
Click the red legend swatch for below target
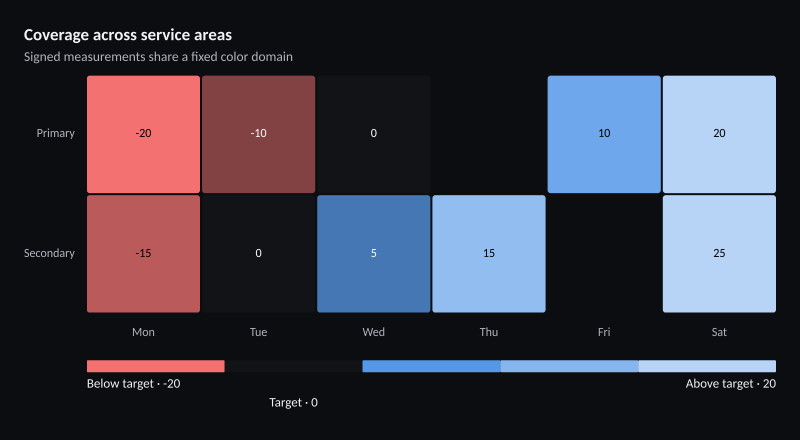(x=156, y=366)
